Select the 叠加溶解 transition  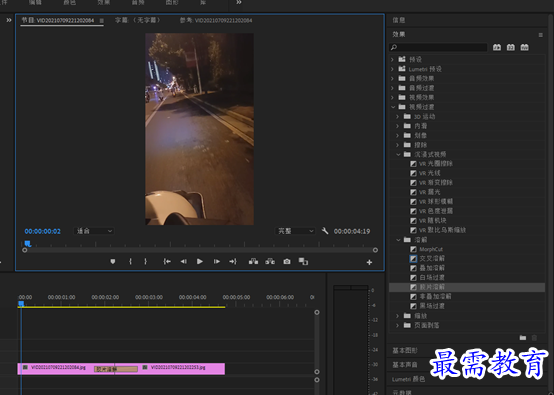[432, 268]
